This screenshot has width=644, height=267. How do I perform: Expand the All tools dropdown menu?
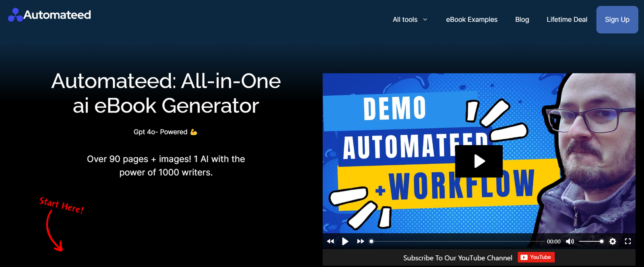(x=405, y=20)
